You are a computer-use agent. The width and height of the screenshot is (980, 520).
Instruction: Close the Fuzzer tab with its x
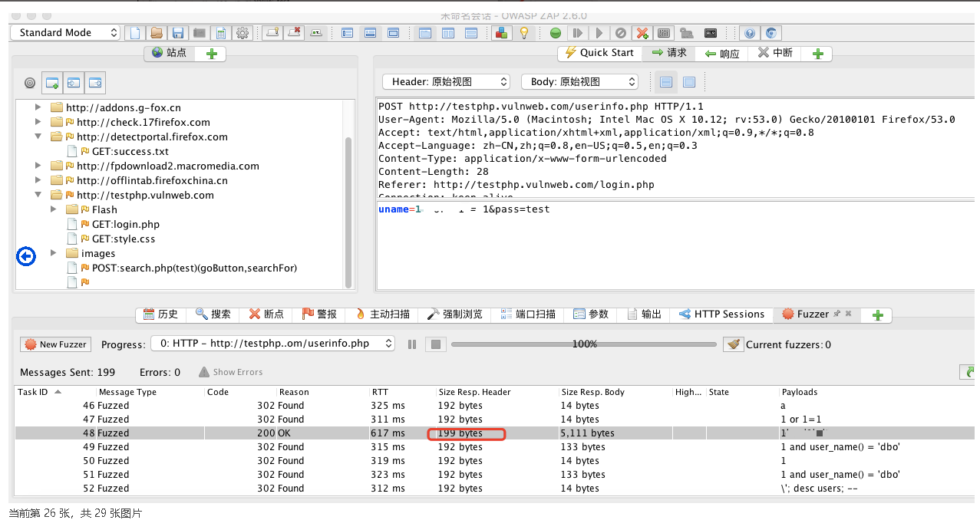coord(848,314)
